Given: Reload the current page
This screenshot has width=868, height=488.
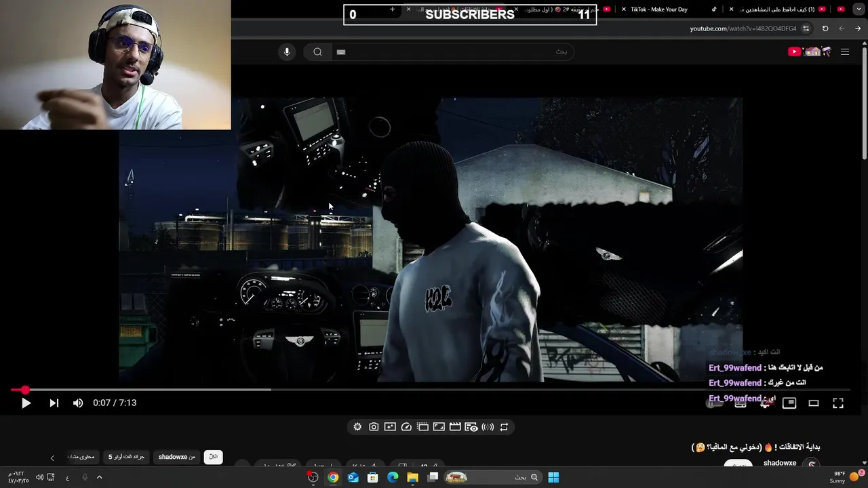Looking at the screenshot, I should (x=825, y=28).
